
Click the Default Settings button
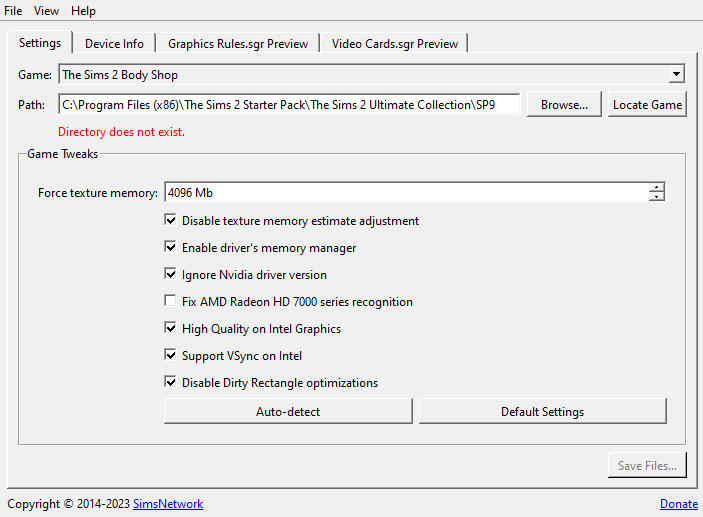tap(542, 411)
